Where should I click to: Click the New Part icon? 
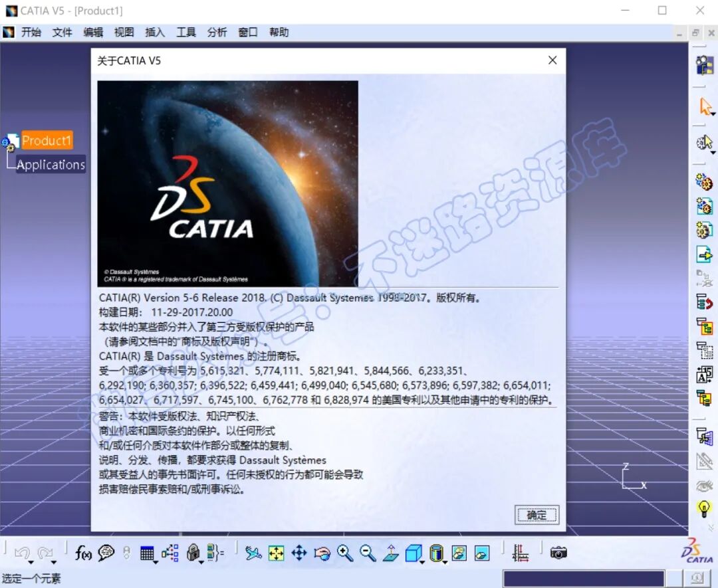[704, 230]
